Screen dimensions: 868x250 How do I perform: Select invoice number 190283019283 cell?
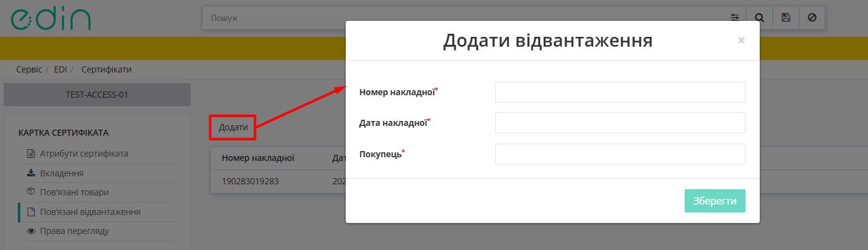pos(251,182)
